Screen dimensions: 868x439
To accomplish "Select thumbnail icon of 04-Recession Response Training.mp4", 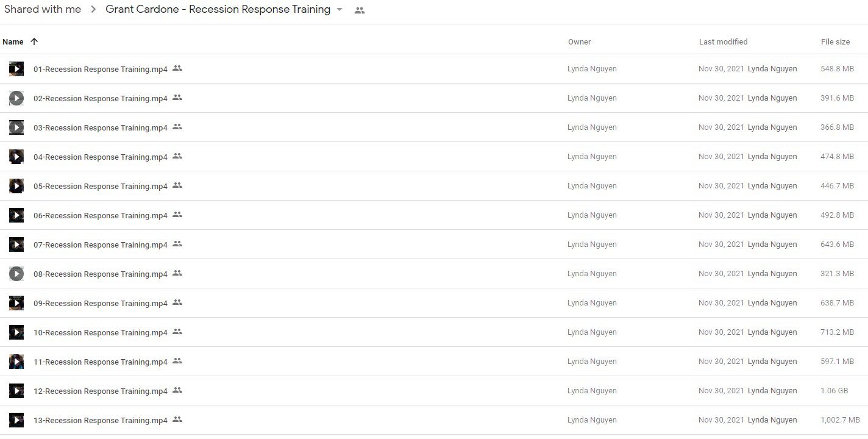I will coord(16,157).
